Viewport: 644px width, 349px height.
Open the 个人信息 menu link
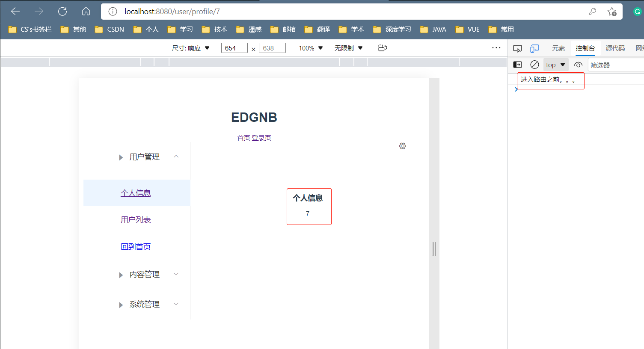tap(136, 193)
